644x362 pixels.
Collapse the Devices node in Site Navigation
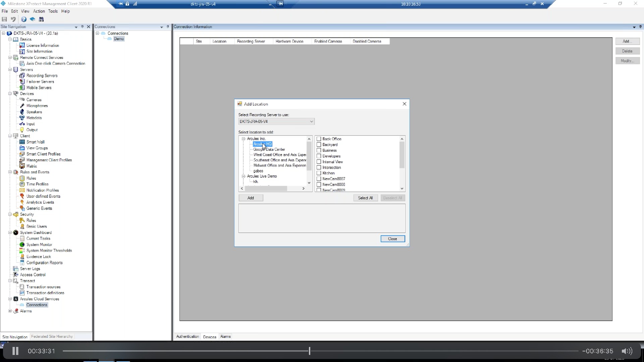click(10, 94)
